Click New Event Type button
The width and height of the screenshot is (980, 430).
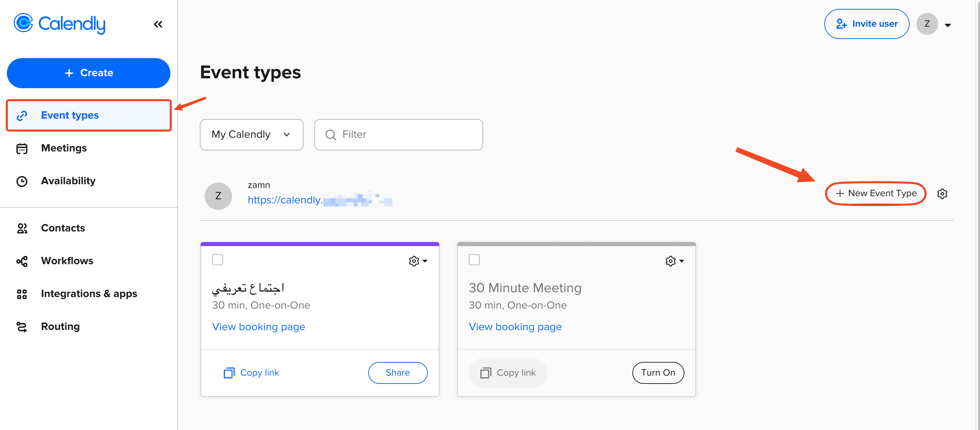pos(875,193)
